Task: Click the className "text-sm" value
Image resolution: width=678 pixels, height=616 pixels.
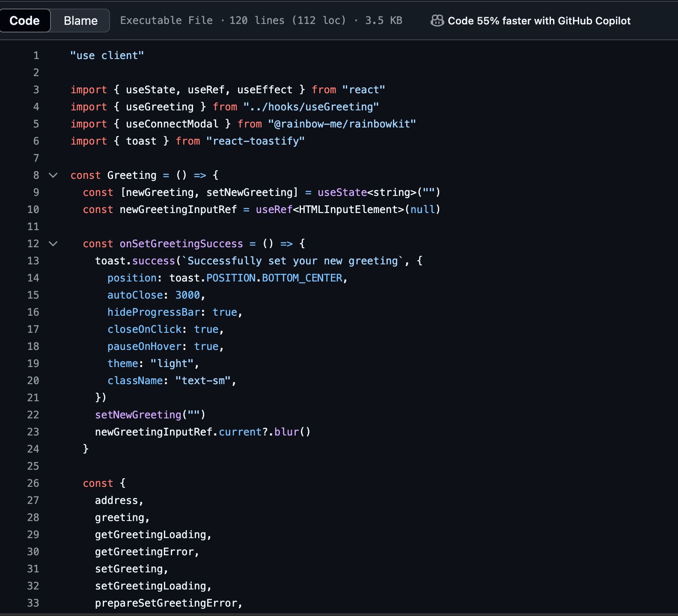Action: coord(203,380)
